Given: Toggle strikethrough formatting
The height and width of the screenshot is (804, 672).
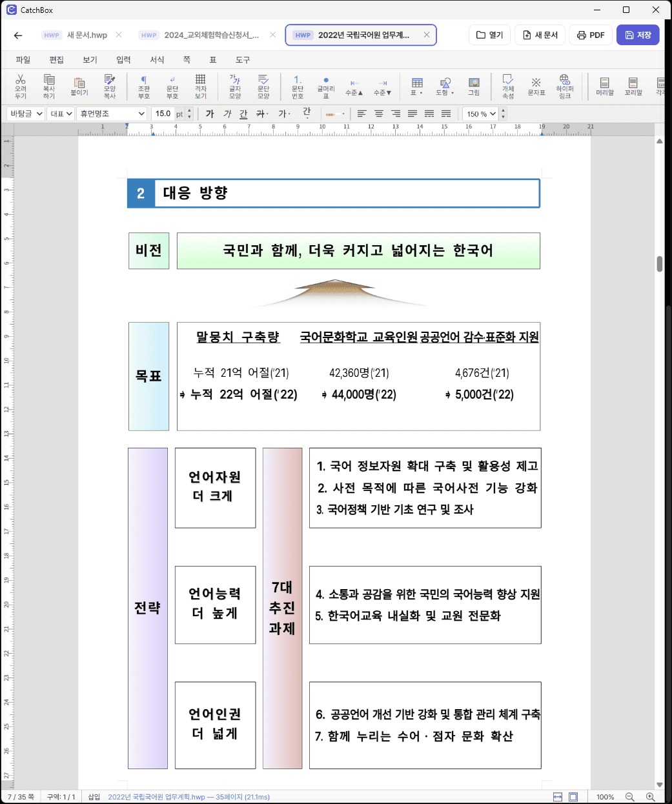Looking at the screenshot, I should tap(261, 114).
